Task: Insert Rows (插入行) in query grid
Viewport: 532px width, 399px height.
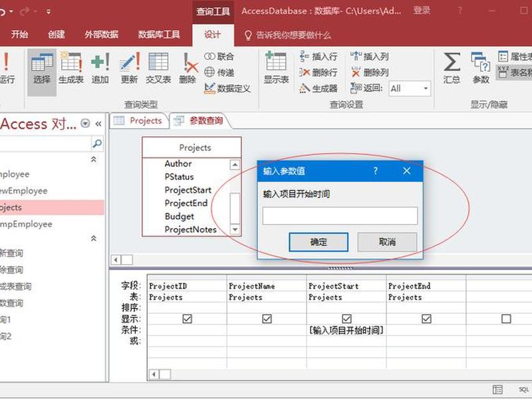Action: coord(319,57)
